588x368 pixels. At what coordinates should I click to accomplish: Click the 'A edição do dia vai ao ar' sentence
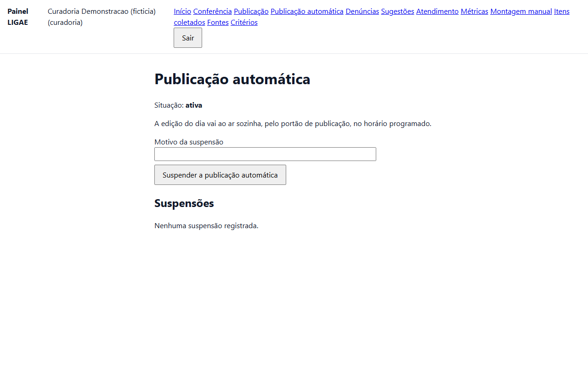click(293, 124)
